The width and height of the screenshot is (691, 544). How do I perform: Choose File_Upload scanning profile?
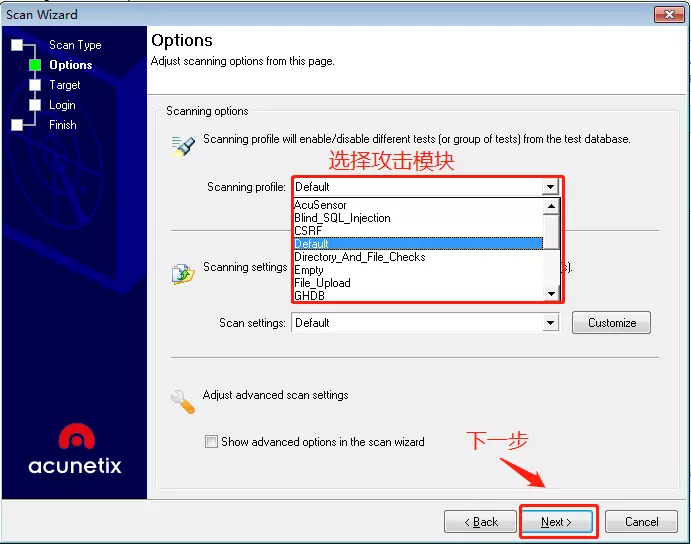pyautogui.click(x=418, y=283)
